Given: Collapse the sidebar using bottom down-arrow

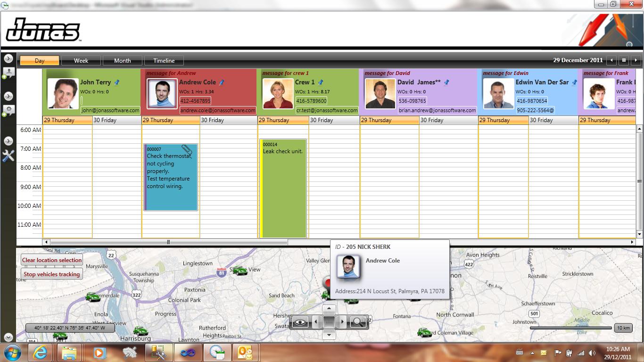Looking at the screenshot, I should click(8, 337).
